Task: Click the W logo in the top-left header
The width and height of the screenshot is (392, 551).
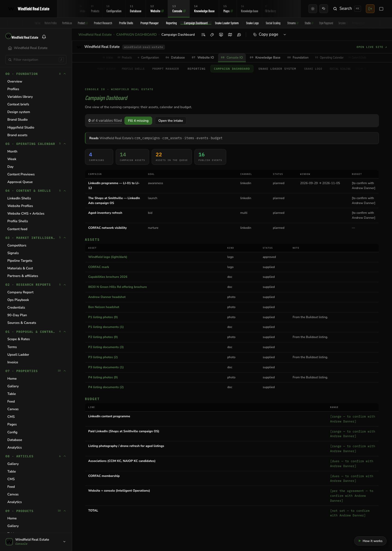Action: 11,9
